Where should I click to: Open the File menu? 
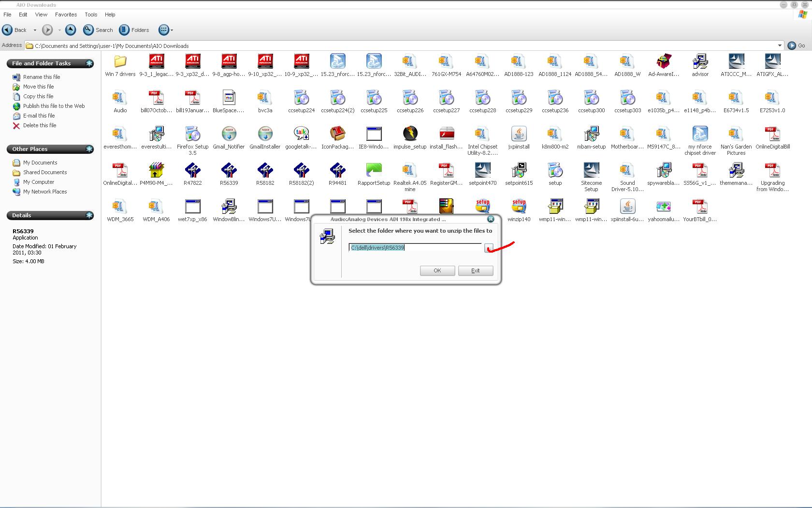click(x=7, y=15)
